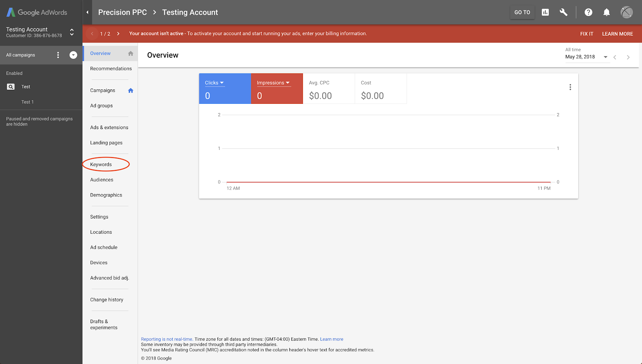
Task: Click Paused and removed campaigns are hidden text
Action: click(39, 121)
